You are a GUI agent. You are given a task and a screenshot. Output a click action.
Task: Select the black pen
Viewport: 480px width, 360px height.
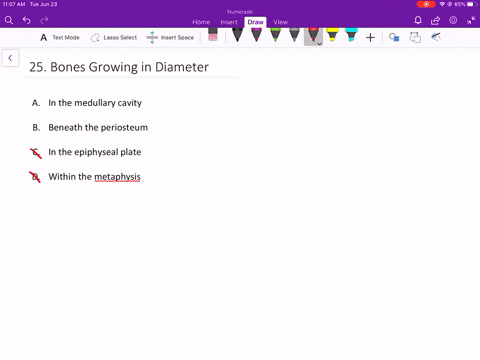coord(237,35)
